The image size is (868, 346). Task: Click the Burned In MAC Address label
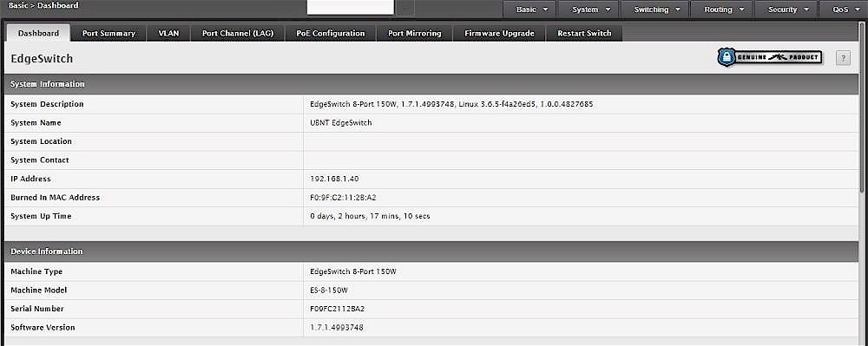[x=56, y=198]
